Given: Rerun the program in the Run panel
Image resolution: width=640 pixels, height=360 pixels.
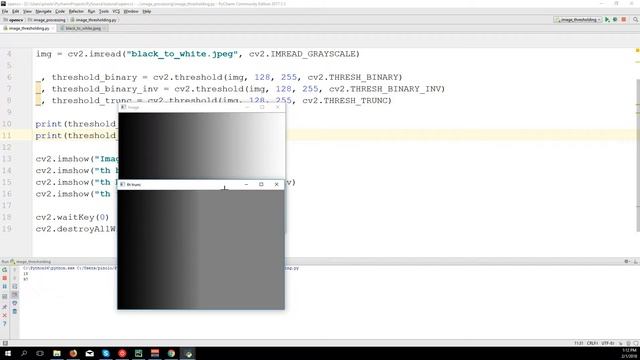Looking at the screenshot, I should [4, 270].
